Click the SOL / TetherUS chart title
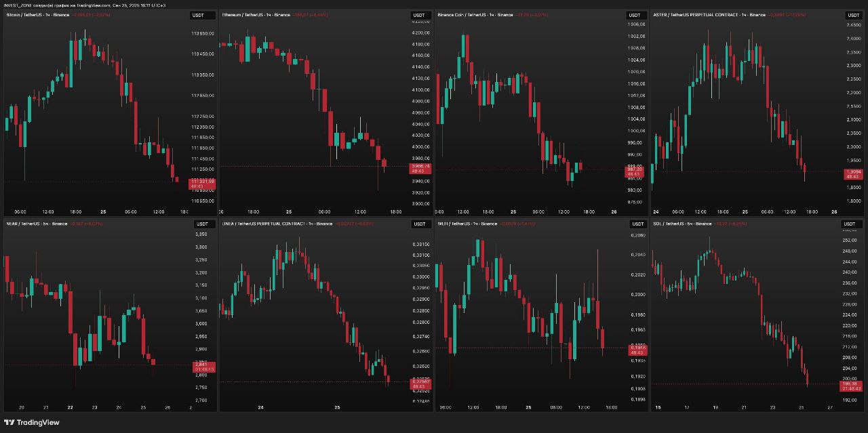This screenshot has height=433, width=868. point(682,223)
